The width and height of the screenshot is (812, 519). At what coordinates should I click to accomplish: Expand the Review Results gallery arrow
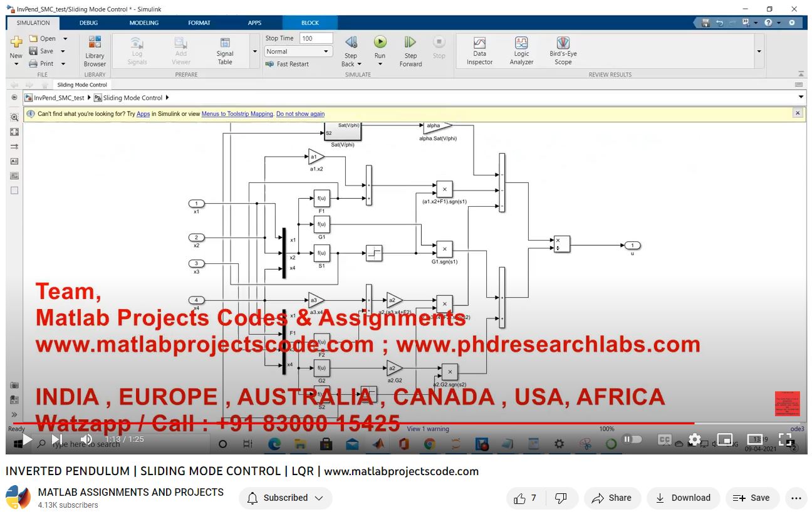coord(759,51)
